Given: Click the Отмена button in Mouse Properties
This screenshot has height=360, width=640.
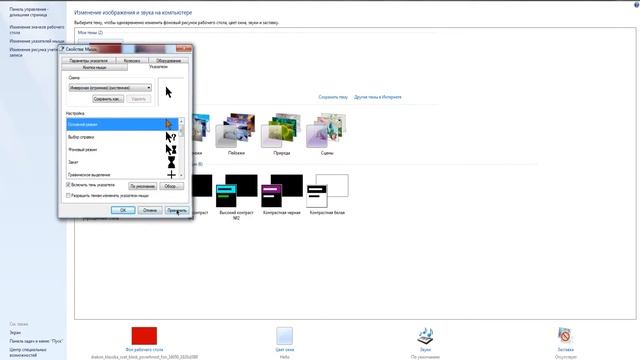Looking at the screenshot, I should tap(150, 210).
